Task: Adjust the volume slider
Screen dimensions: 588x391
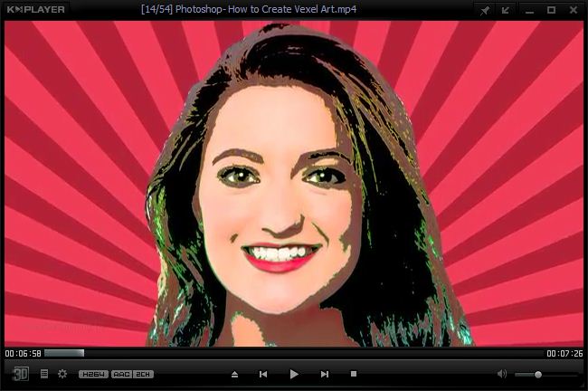Action: click(545, 375)
